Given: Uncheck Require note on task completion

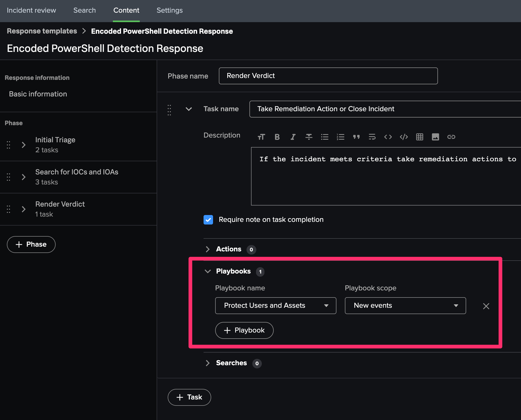Looking at the screenshot, I should (x=208, y=220).
